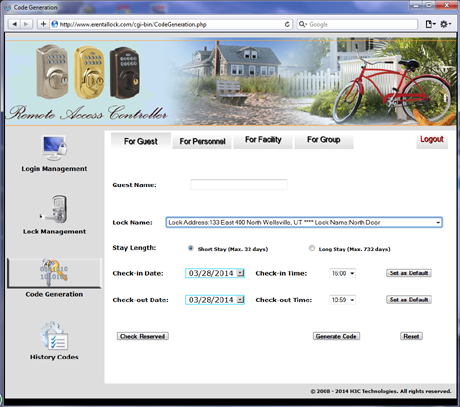460x407 pixels.
Task: Focus the Guest Name input field
Action: (x=239, y=185)
